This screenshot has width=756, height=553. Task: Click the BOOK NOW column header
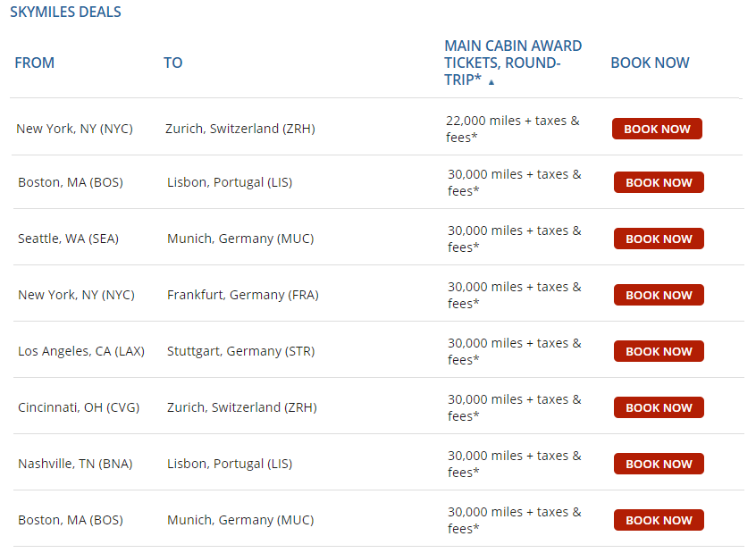(650, 63)
